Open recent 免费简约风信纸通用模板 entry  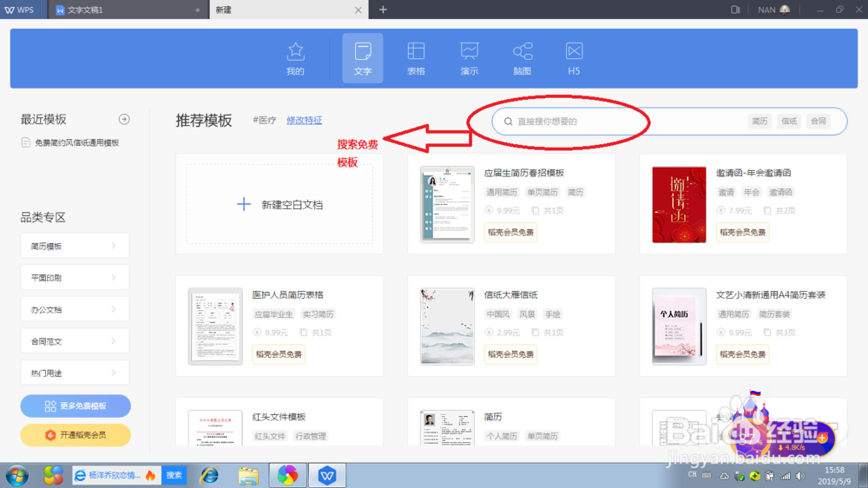point(71,143)
